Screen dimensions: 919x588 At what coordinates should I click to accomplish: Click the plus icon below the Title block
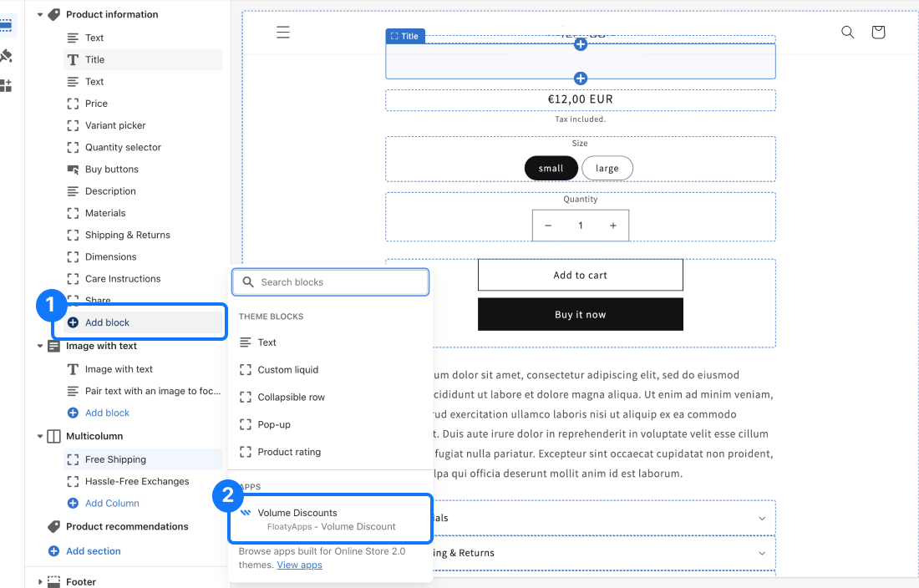[x=581, y=79]
